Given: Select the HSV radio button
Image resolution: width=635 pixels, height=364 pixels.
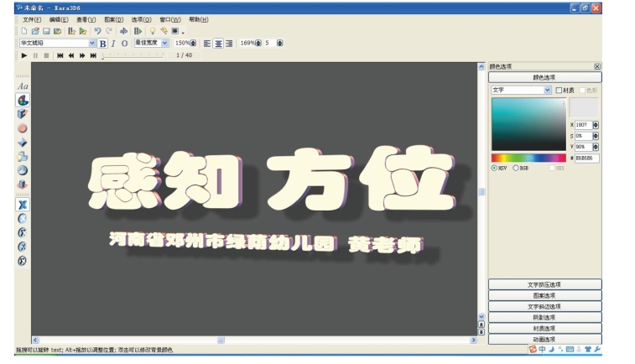Looking at the screenshot, I should click(x=494, y=168).
